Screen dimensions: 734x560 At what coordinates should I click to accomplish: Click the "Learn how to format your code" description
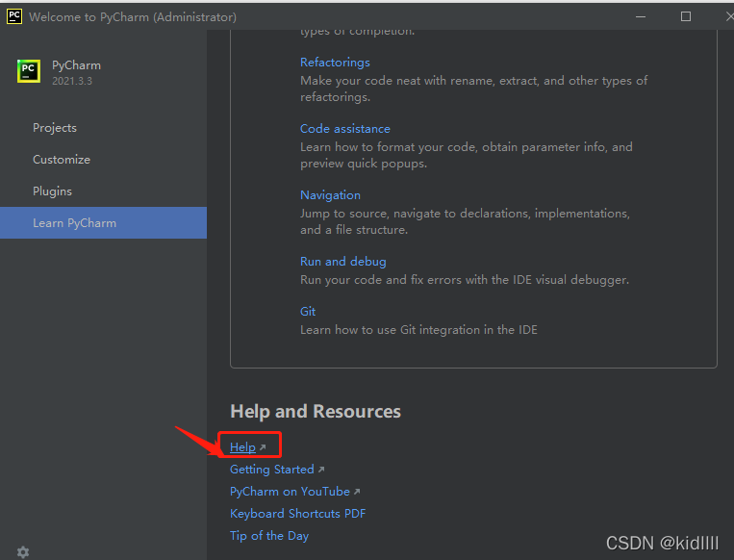tap(467, 155)
